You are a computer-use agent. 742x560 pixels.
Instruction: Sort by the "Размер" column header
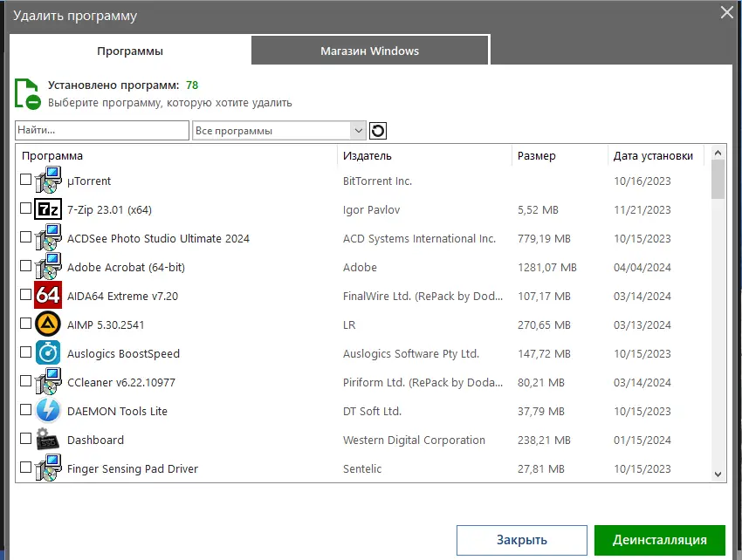(x=536, y=156)
